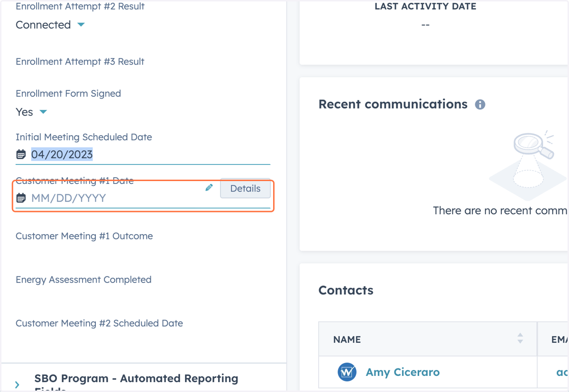Click Recent communications info icon
The width and height of the screenshot is (569, 392).
tap(480, 104)
